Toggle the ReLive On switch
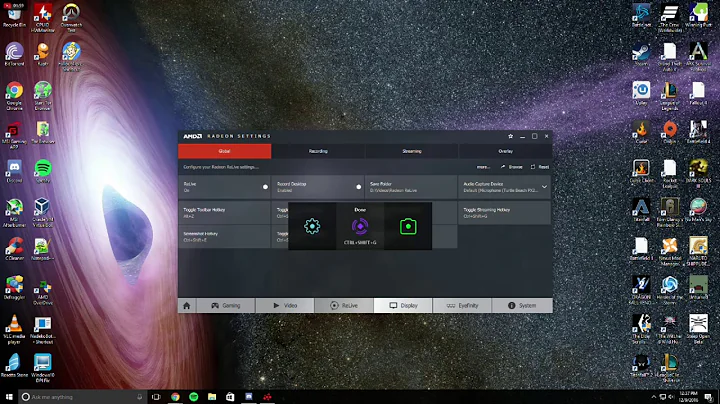 tap(265, 187)
